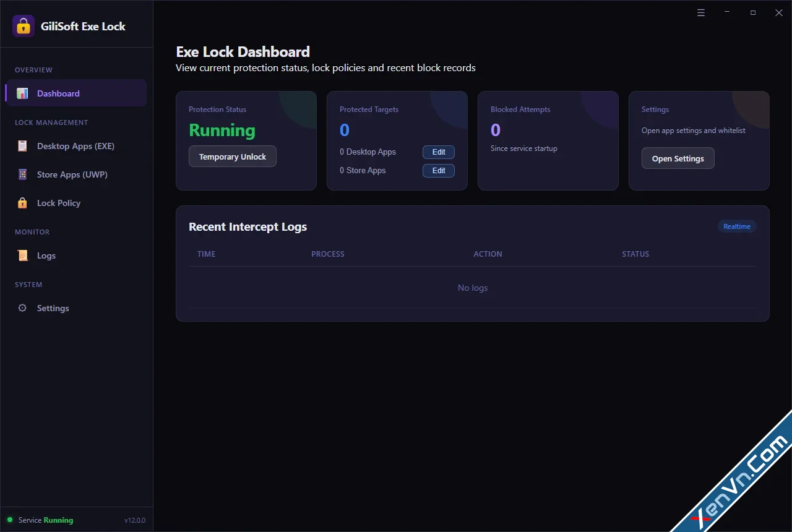Click the "Open app settings and whitelist" text
Viewport: 792px width, 532px height.
[694, 131]
